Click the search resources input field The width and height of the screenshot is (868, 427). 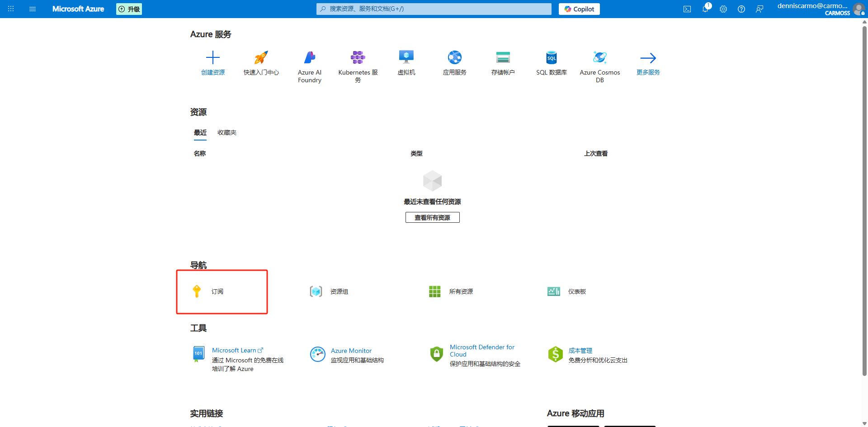click(x=434, y=9)
